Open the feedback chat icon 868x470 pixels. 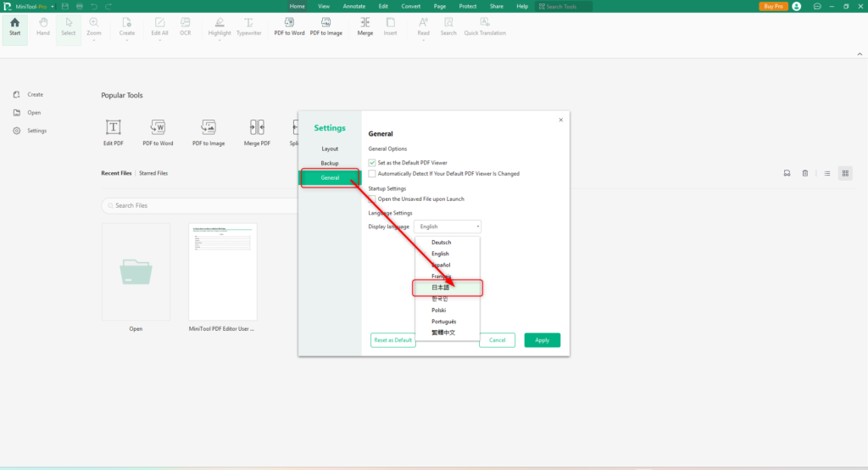point(817,6)
